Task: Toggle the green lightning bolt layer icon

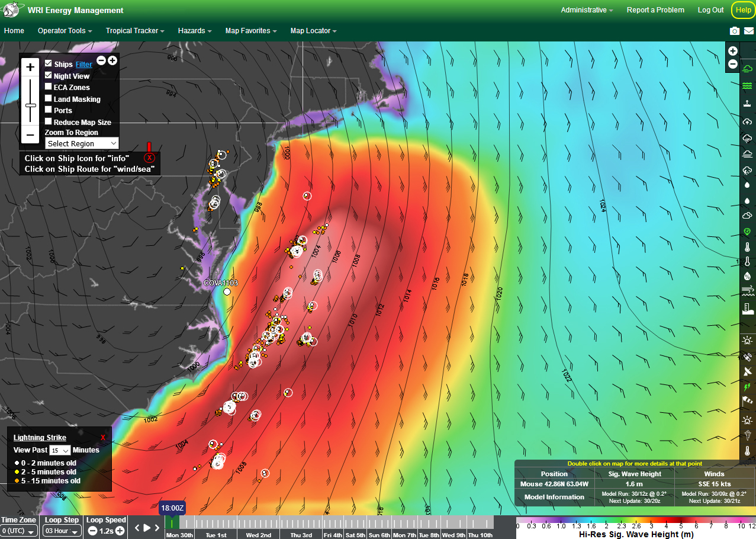Action: 747,387
